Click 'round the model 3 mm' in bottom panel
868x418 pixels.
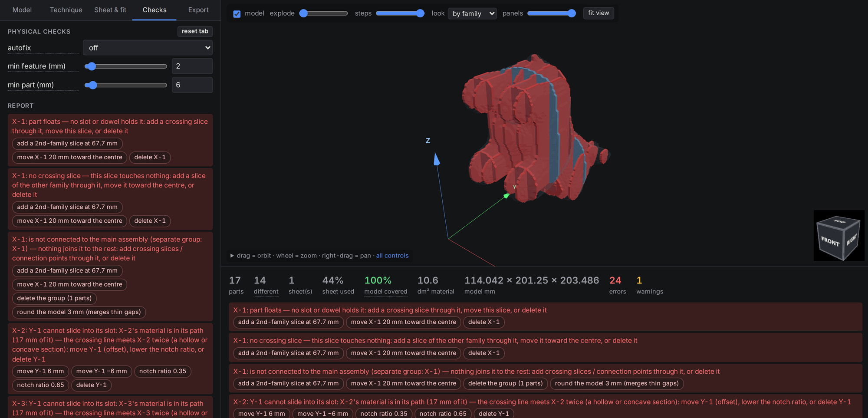tap(617, 383)
